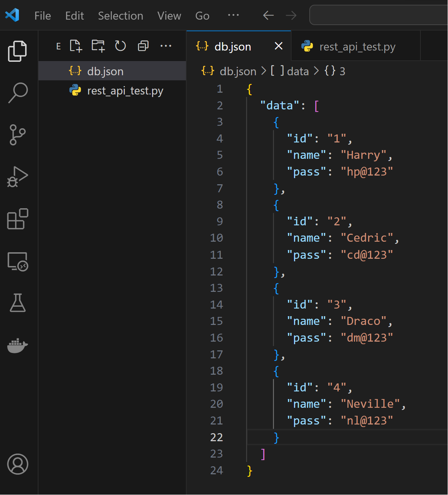This screenshot has height=495, width=448.
Task: Go back with the left arrow
Action: 268,15
